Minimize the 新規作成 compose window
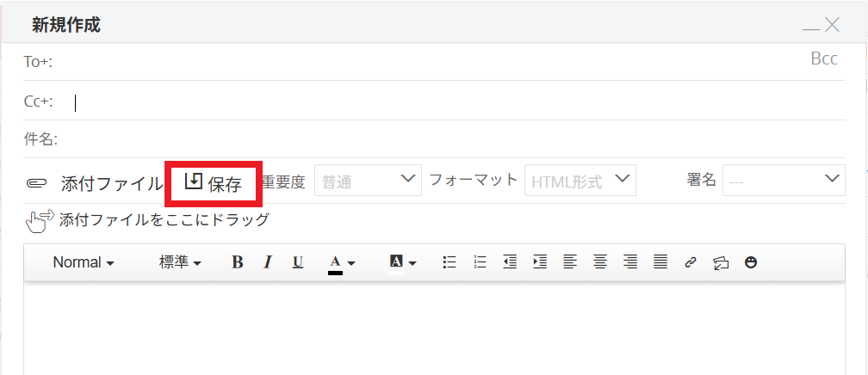This screenshot has height=375, width=868. coord(810,28)
